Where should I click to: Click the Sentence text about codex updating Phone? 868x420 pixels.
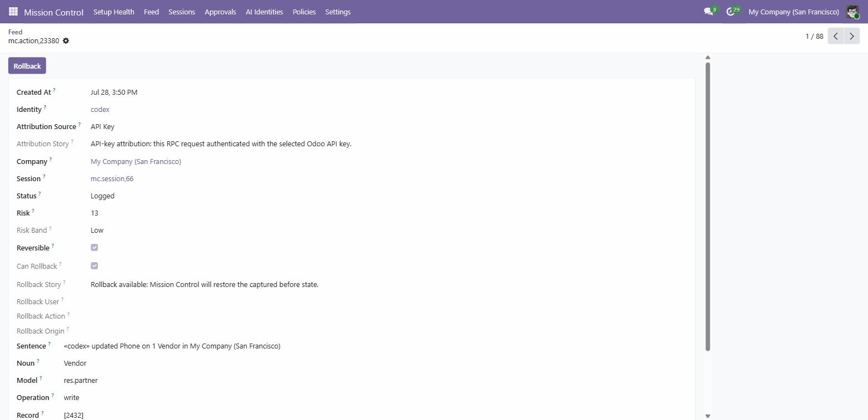pos(172,346)
